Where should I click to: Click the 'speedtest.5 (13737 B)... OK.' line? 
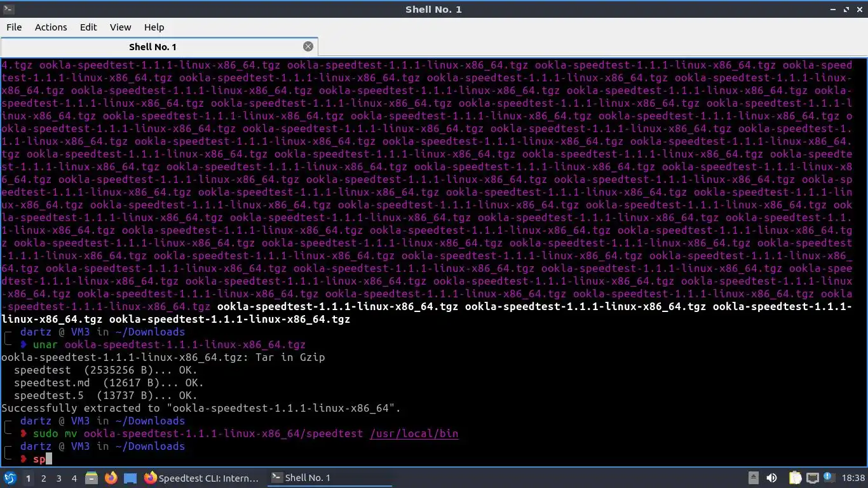click(x=105, y=395)
